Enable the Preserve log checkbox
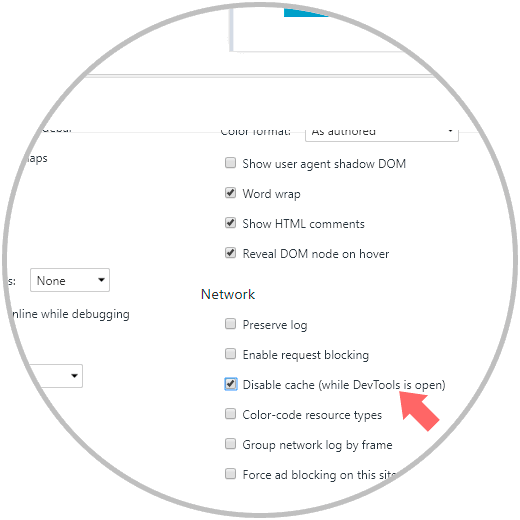Image resolution: width=520 pixels, height=520 pixels. click(x=230, y=324)
